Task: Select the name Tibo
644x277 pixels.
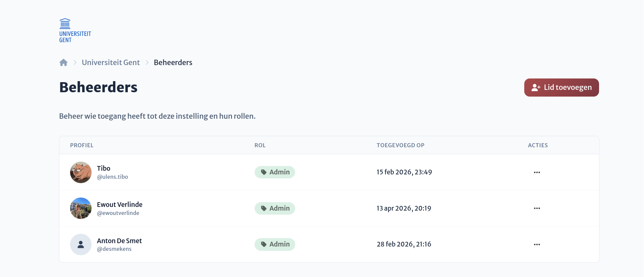Action: click(104, 168)
